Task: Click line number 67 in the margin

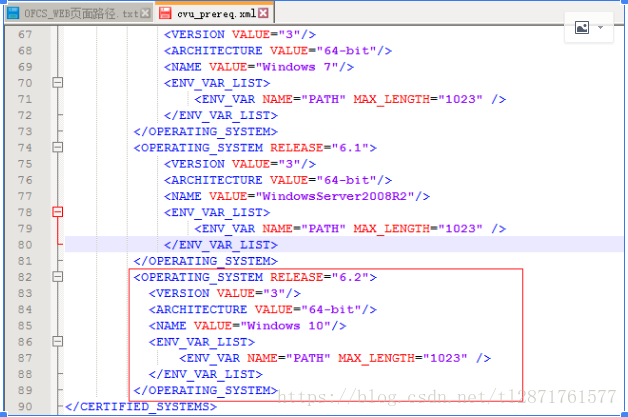Action: 25,34
